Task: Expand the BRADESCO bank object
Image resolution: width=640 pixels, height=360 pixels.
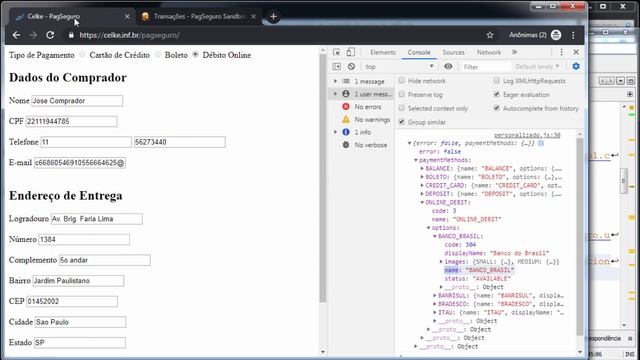Action: pos(435,304)
